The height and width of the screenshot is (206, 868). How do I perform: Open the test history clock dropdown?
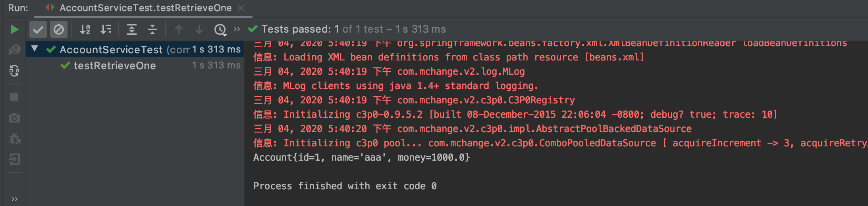(220, 29)
